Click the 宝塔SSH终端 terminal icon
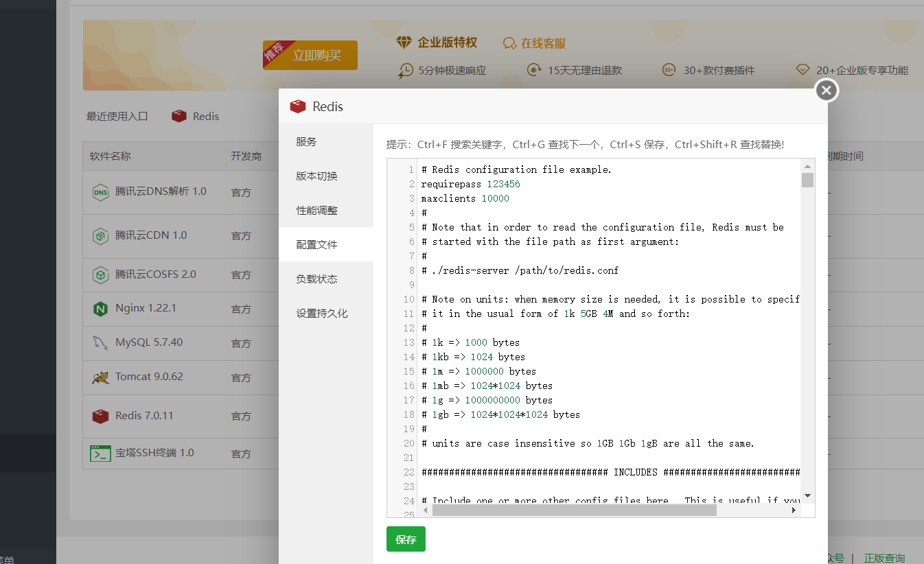924x564 pixels. pos(100,454)
